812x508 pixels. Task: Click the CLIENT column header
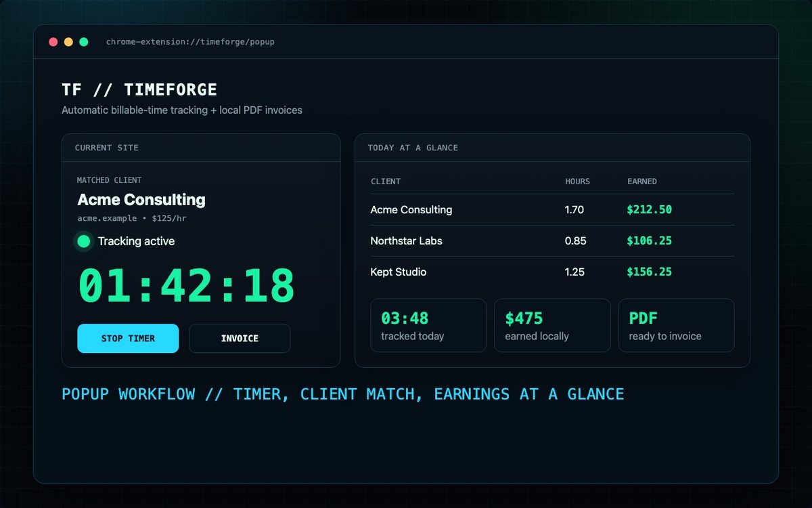386,182
